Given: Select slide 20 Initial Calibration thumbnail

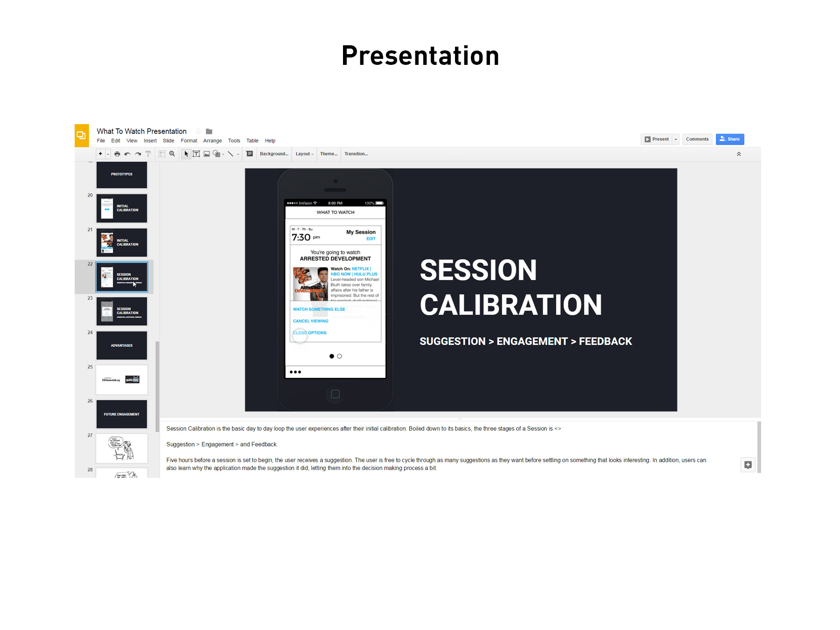Looking at the screenshot, I should point(122,208).
